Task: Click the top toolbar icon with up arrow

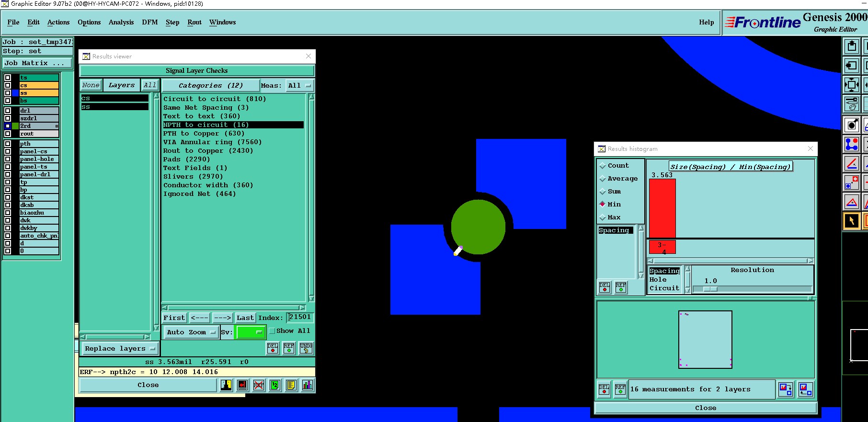Action: coord(852,46)
